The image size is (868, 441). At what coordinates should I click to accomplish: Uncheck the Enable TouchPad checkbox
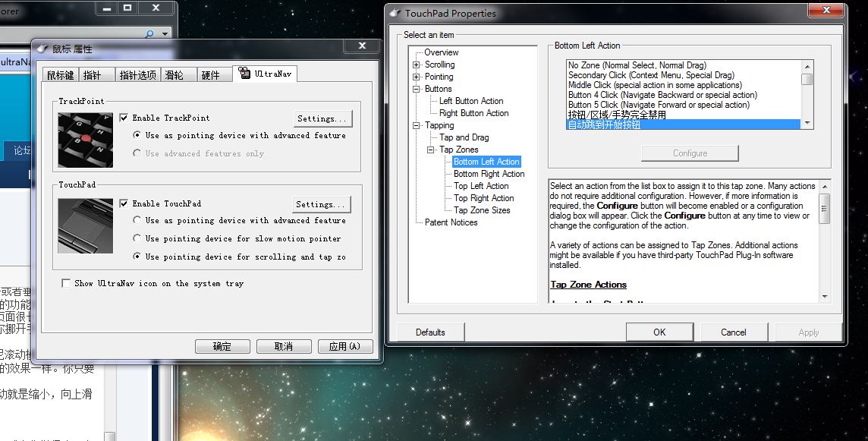pyautogui.click(x=124, y=203)
